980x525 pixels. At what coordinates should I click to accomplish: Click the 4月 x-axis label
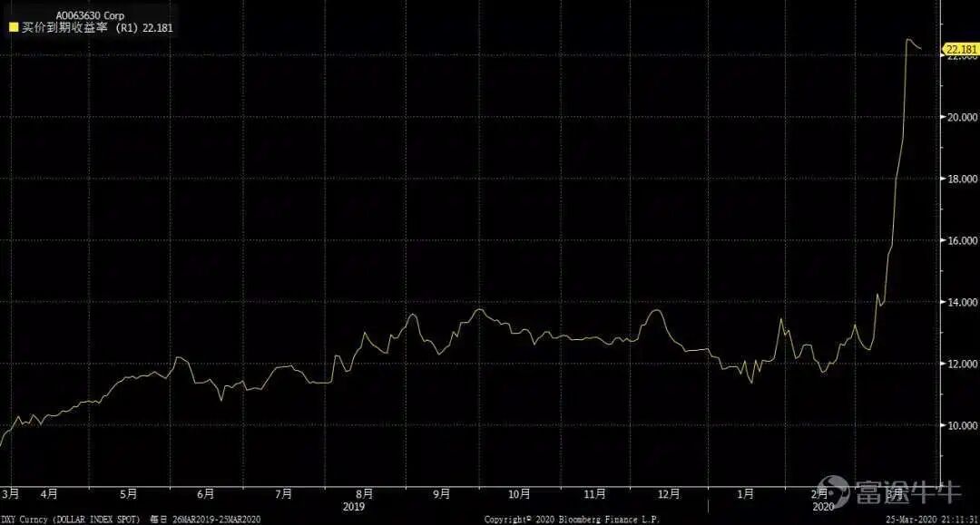pyautogui.click(x=49, y=494)
